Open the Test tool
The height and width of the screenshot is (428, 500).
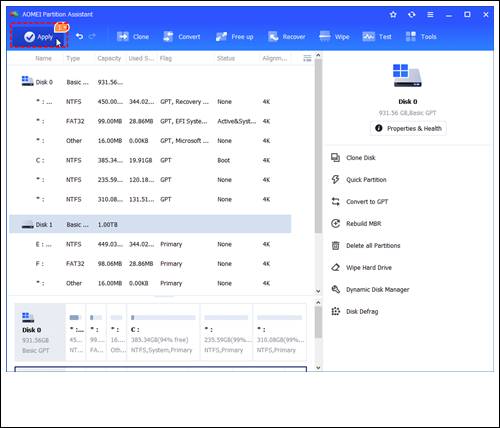(x=377, y=37)
